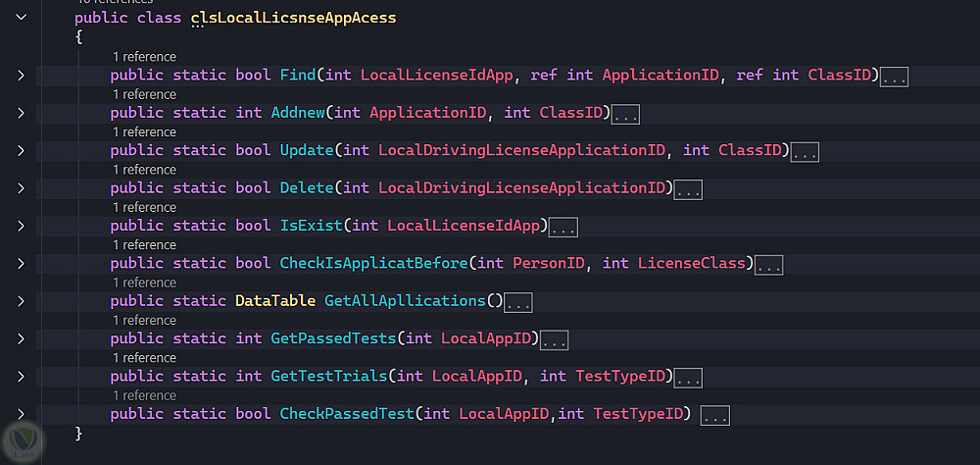
Task: Expand the Delete method chevron
Action: [22, 188]
